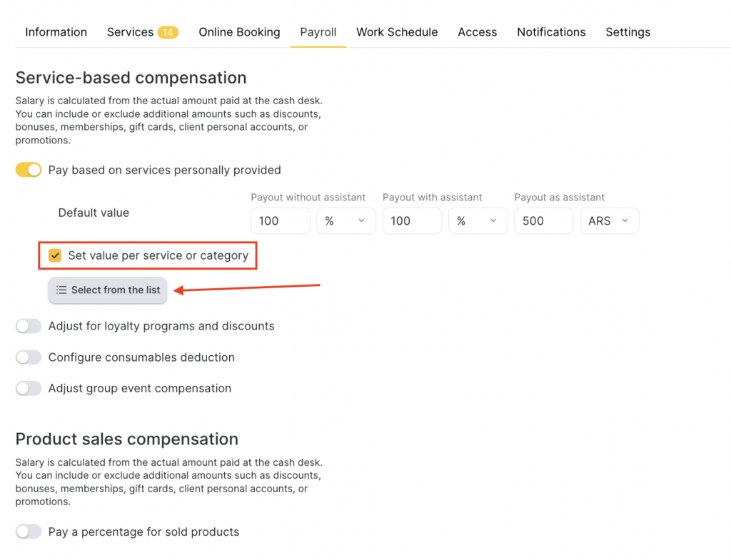Click the Services count badge 14
731x560 pixels.
point(168,33)
